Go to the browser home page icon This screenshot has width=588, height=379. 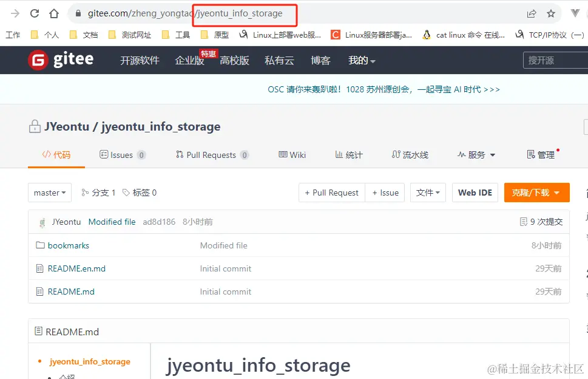click(x=54, y=13)
